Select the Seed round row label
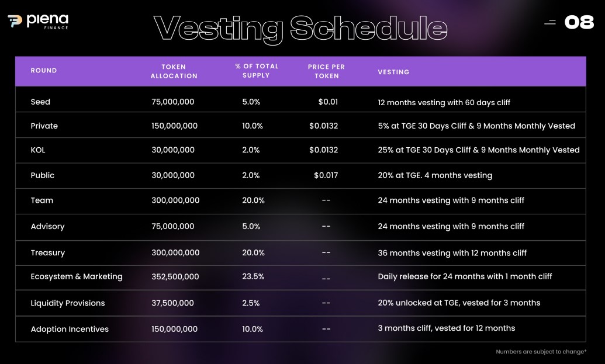This screenshot has width=605, height=364. [x=40, y=102]
